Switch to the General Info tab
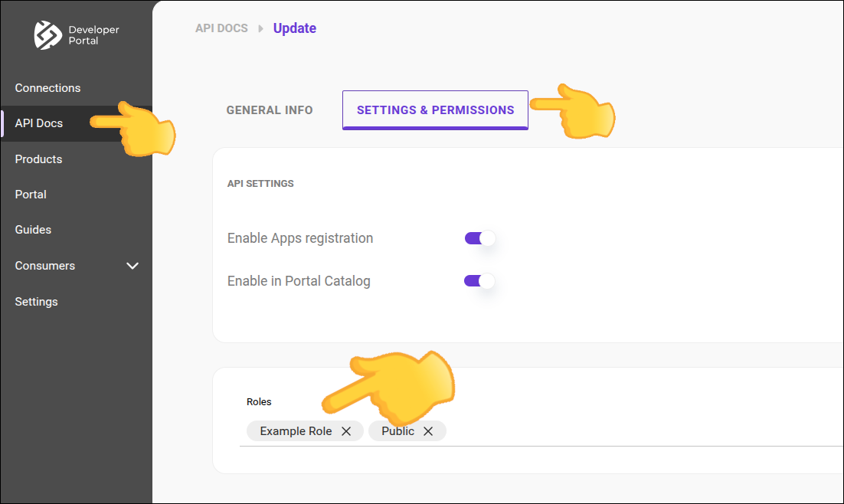Viewport: 844px width, 504px height. click(x=270, y=110)
